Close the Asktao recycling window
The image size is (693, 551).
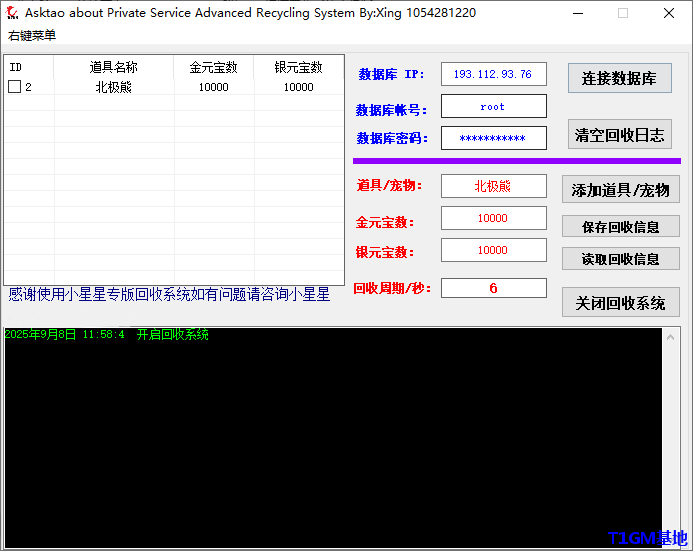tap(669, 13)
